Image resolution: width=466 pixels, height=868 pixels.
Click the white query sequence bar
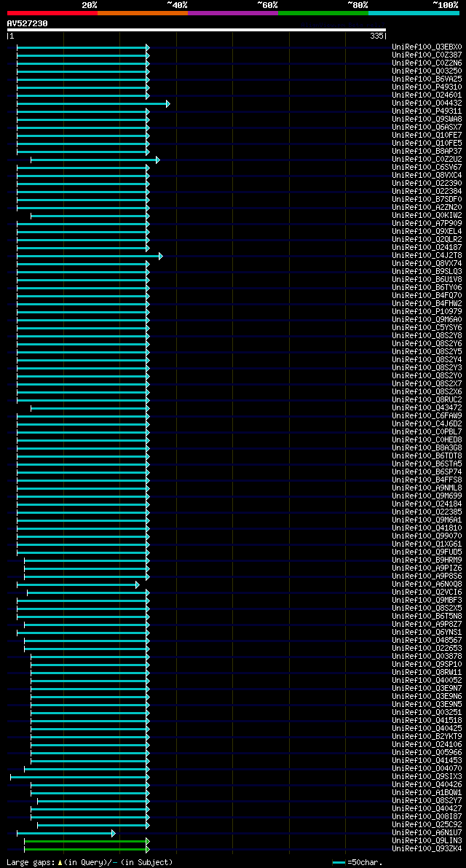click(x=197, y=30)
